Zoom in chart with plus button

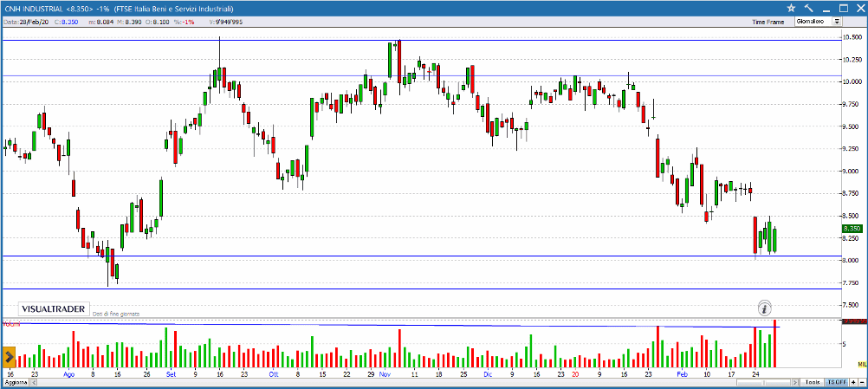click(x=853, y=382)
